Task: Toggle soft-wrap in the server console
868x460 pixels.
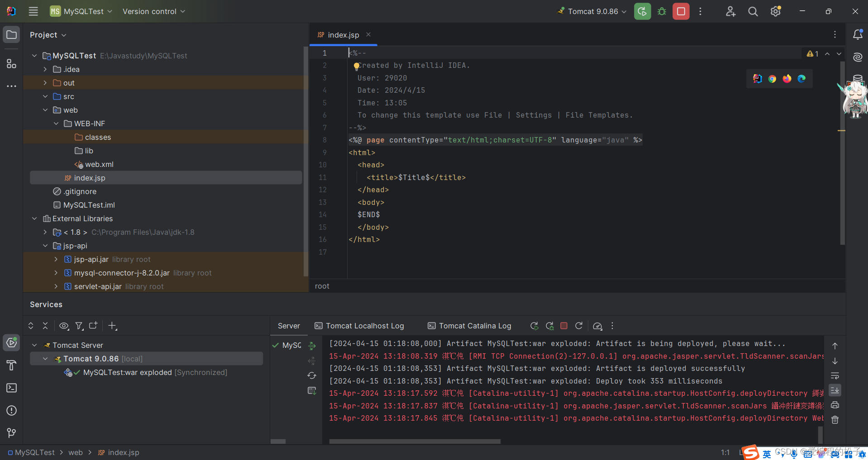Action: click(835, 375)
